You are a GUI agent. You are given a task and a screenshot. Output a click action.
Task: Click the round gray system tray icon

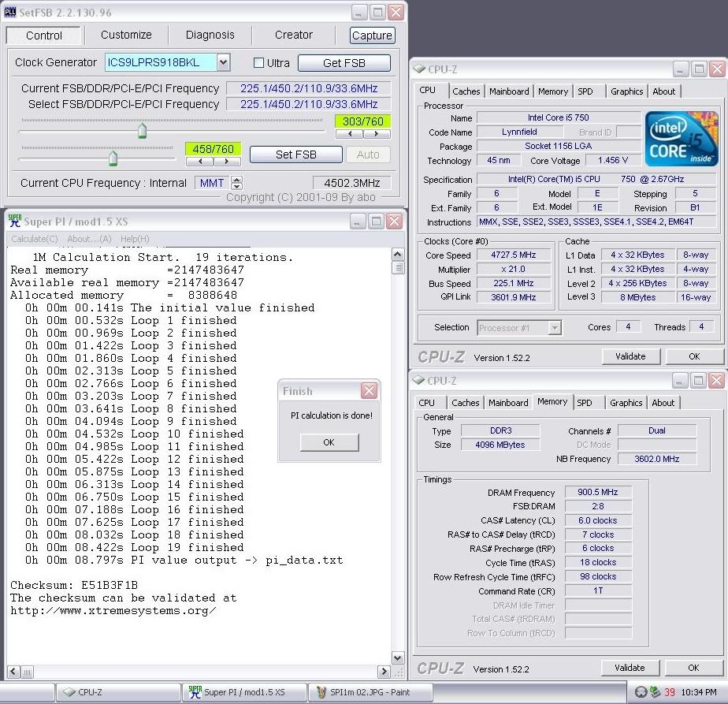(x=641, y=692)
